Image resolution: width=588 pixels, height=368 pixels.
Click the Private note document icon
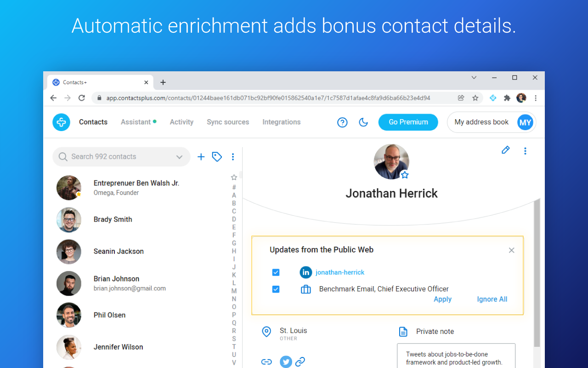pos(403,332)
